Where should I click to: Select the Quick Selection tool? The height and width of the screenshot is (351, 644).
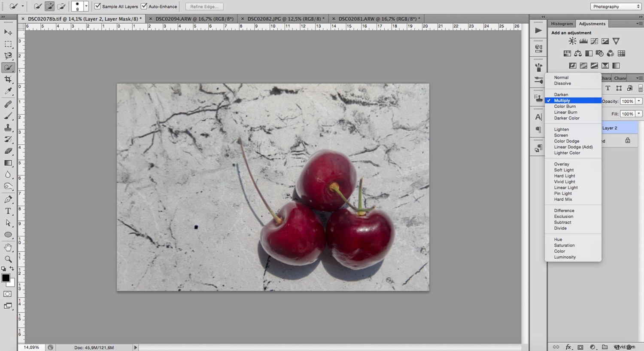pyautogui.click(x=8, y=67)
